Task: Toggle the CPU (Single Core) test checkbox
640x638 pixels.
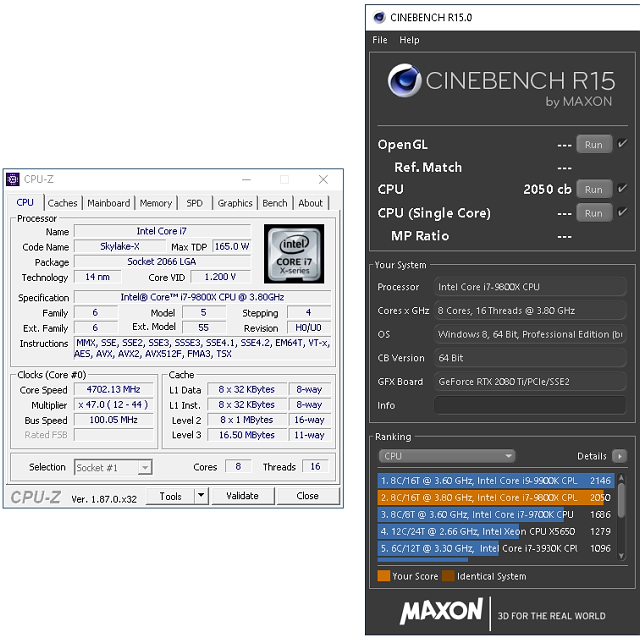Action: coord(622,212)
